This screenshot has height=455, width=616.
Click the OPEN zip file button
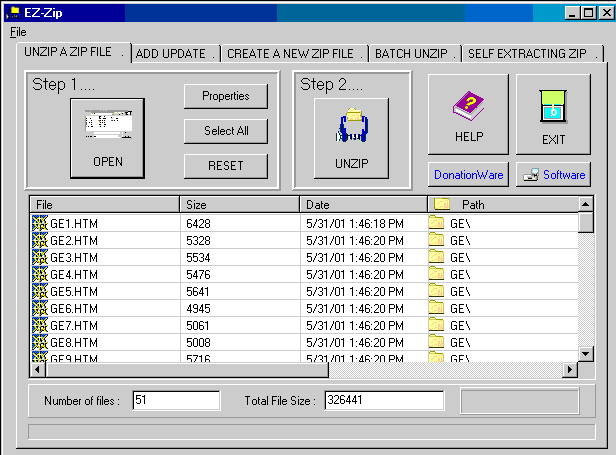pos(107,138)
